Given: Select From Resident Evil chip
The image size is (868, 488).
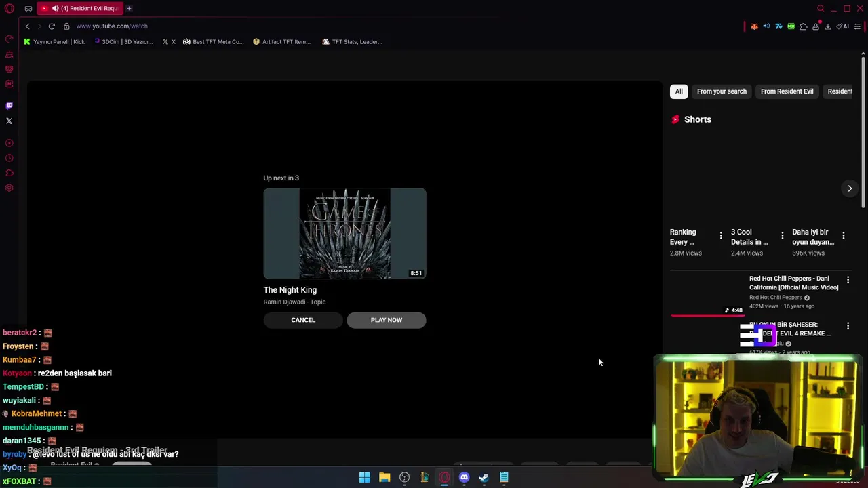Looking at the screenshot, I should (x=787, y=91).
